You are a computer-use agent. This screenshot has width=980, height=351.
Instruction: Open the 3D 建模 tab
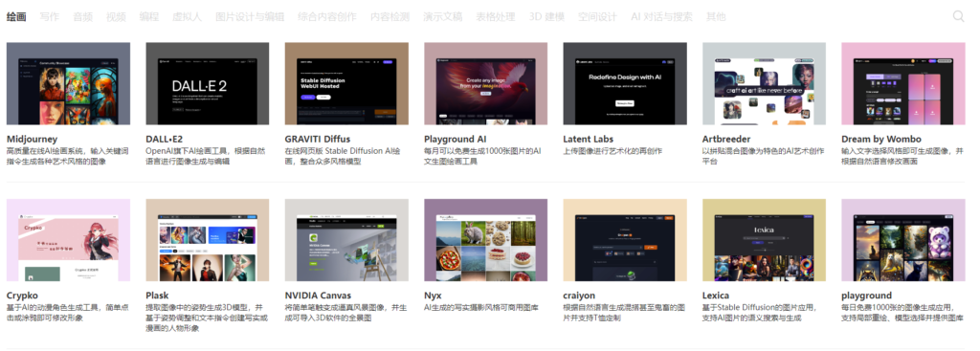[546, 17]
